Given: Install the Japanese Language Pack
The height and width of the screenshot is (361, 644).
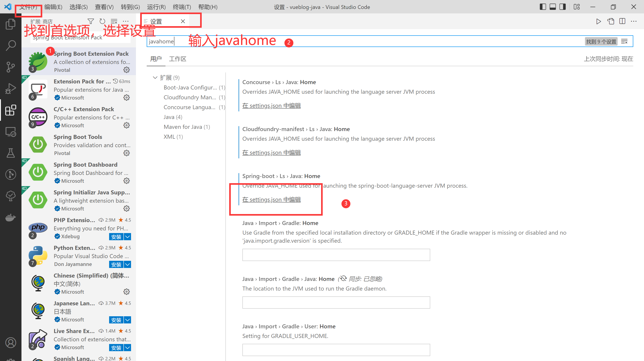Looking at the screenshot, I should tap(116, 320).
